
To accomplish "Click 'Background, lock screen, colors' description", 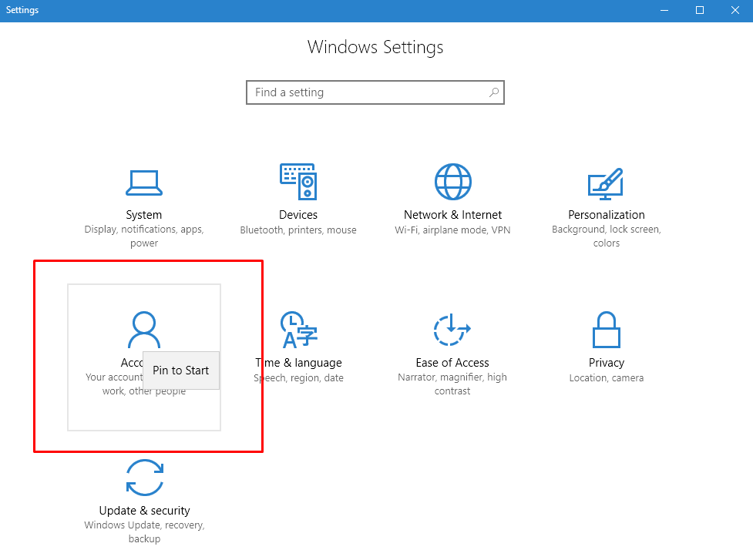I will pos(607,236).
